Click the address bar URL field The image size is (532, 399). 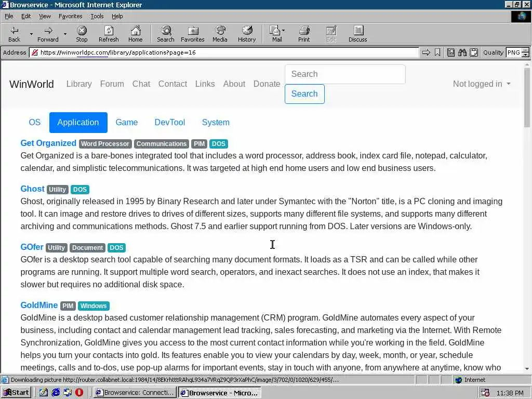(224, 52)
